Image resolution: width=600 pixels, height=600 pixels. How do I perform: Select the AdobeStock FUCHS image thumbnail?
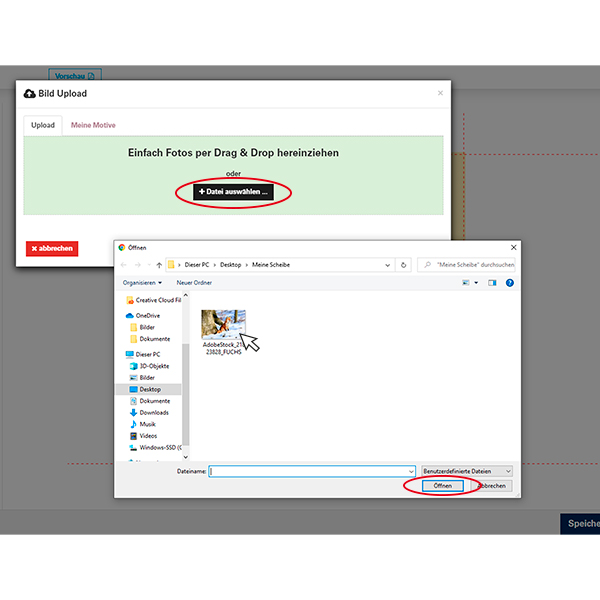pyautogui.click(x=222, y=326)
